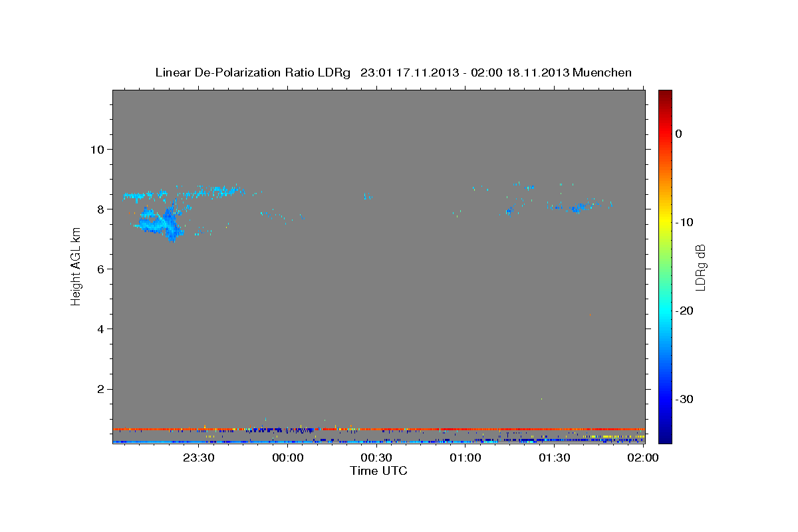Click the 'Time UTC' axis label
Screen dimensions: 798x532
[378, 471]
